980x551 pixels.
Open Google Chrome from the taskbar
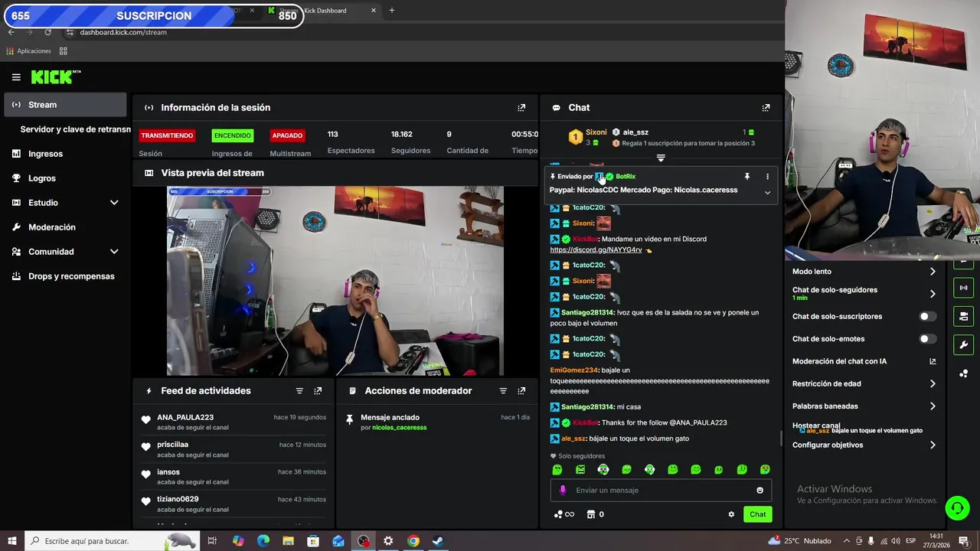413,541
